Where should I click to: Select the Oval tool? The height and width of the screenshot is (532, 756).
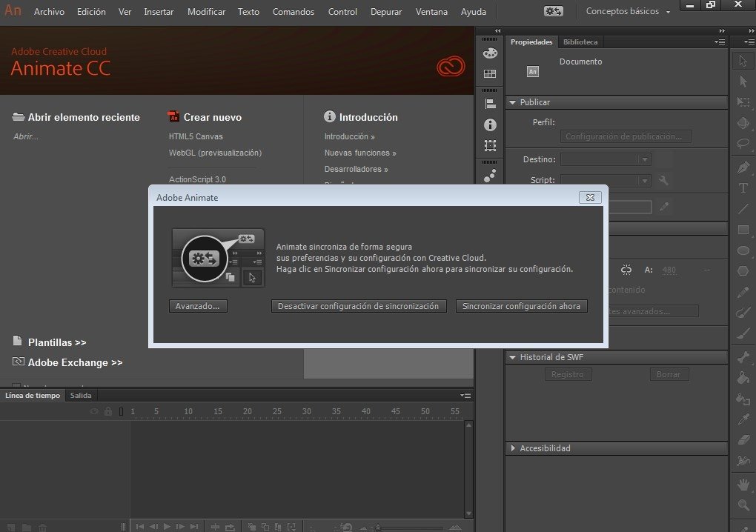click(743, 250)
